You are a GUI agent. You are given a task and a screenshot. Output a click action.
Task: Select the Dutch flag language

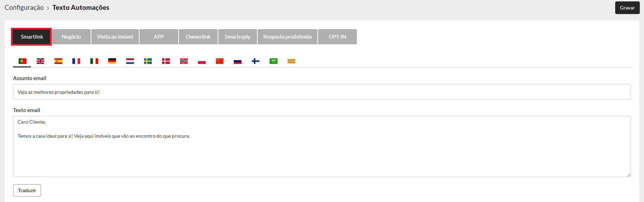pos(130,61)
